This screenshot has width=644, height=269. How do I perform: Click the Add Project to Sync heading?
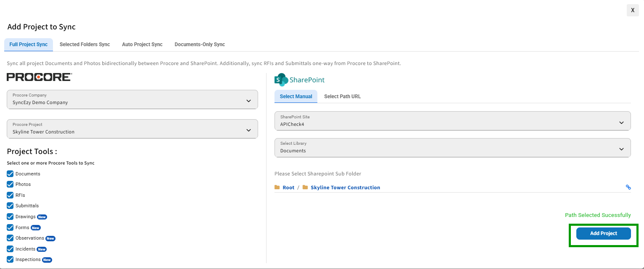(42, 27)
